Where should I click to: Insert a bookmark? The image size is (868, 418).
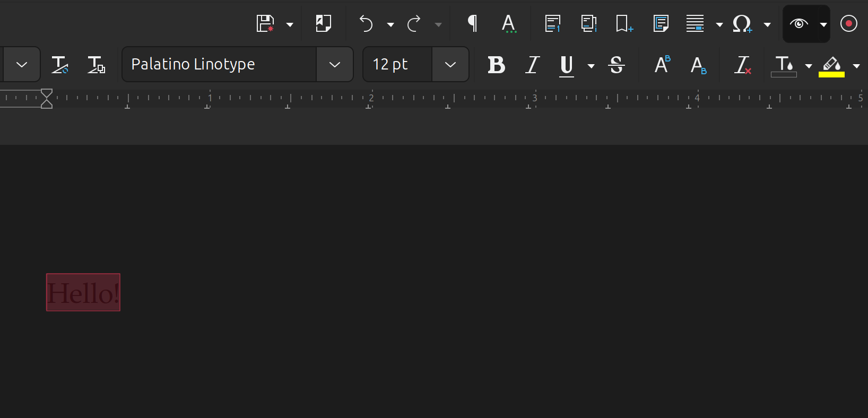624,24
